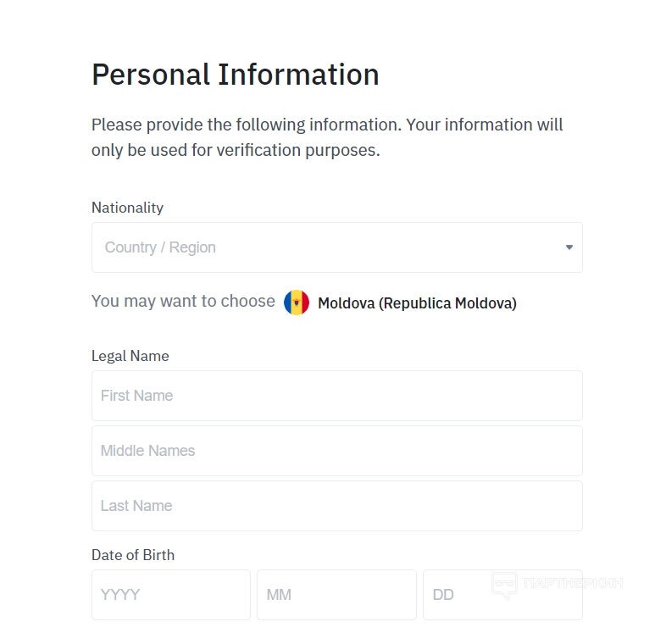The width and height of the screenshot is (666, 644).
Task: Focus the MM birth month field
Action: [336, 595]
